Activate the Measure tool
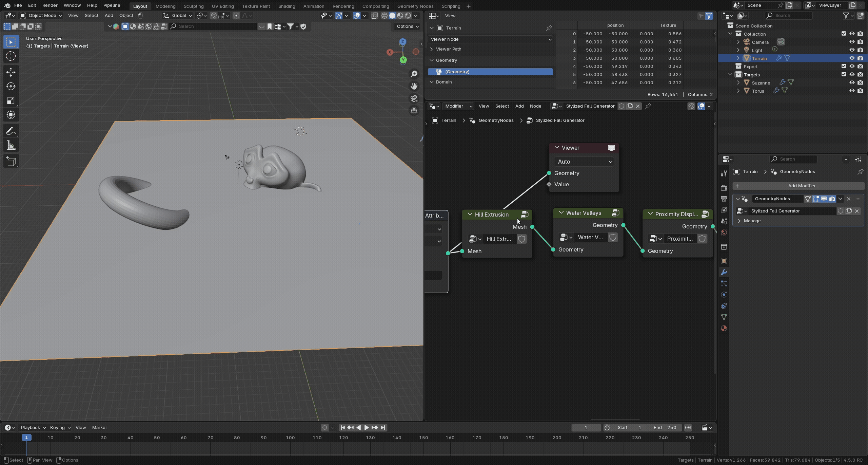 pos(11,146)
